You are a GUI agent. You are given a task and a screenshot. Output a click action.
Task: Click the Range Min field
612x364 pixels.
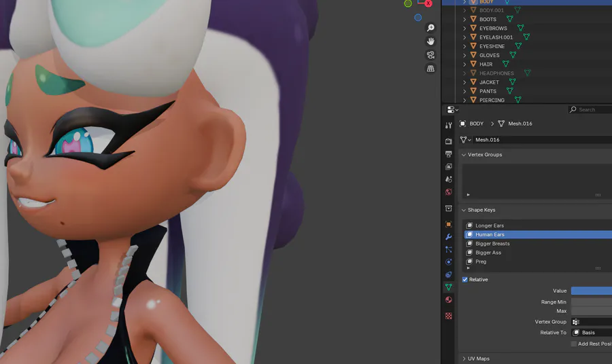(592, 302)
